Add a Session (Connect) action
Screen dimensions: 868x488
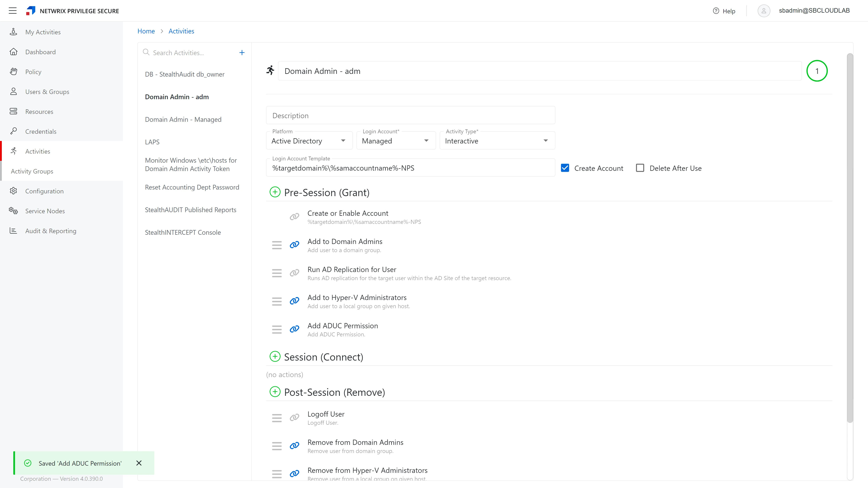click(275, 356)
